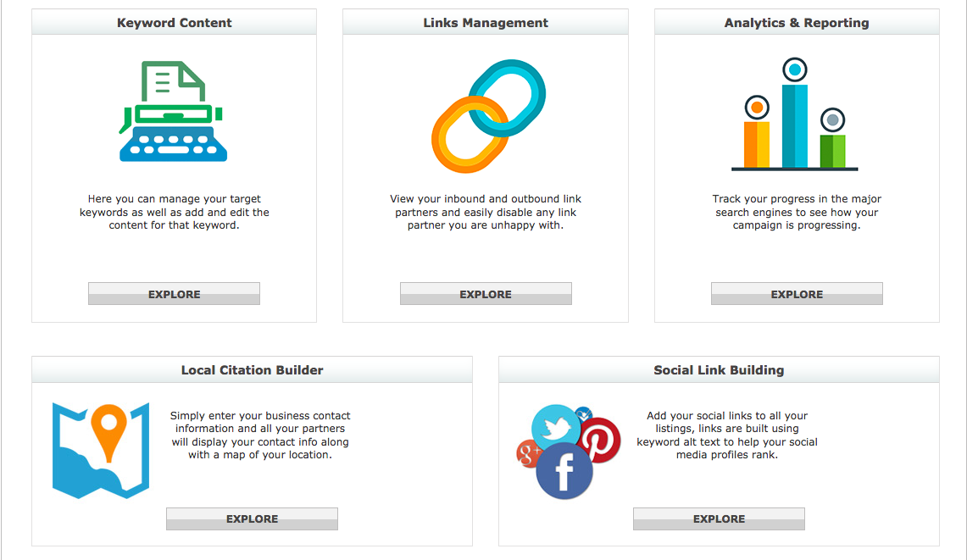967x560 pixels.
Task: Click the Social Link Building heading
Action: click(719, 370)
